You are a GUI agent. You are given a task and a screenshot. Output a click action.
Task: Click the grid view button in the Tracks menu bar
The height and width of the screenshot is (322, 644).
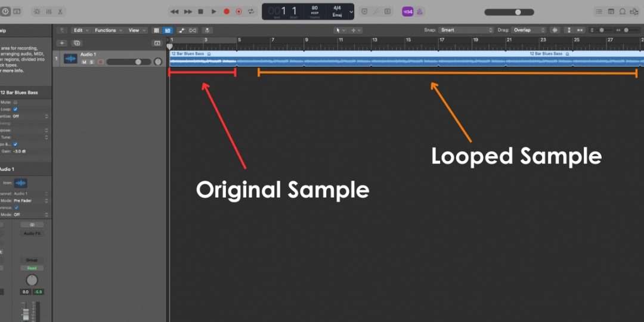point(156,30)
